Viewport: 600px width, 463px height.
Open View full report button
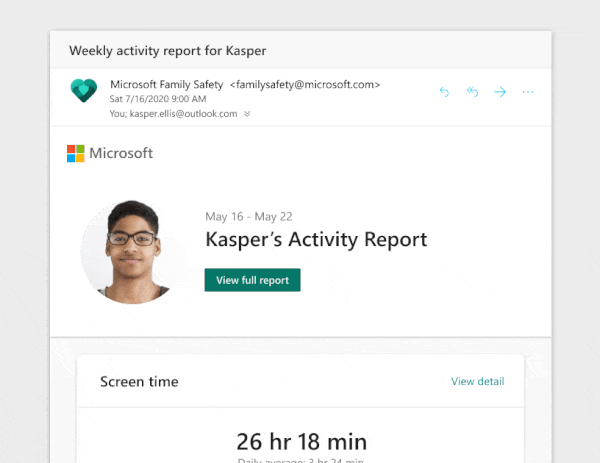click(x=253, y=280)
